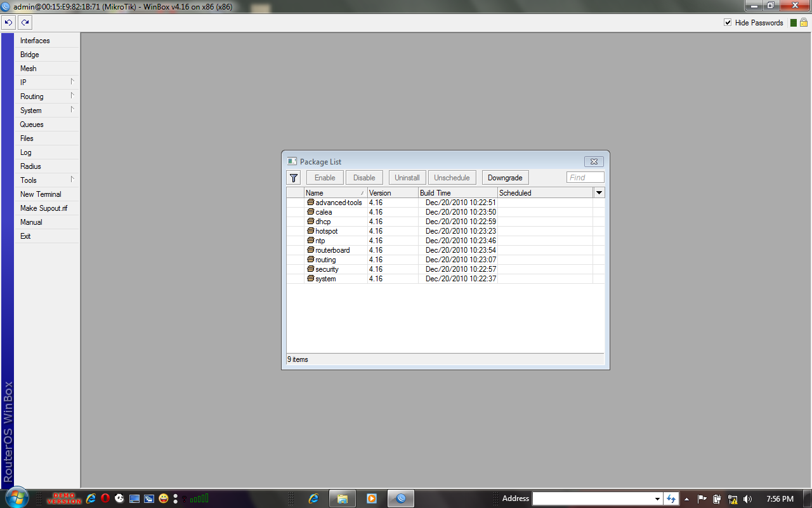Viewport: 812px width, 508px height.
Task: Open the file explorer taskbar button
Action: pyautogui.click(x=342, y=498)
